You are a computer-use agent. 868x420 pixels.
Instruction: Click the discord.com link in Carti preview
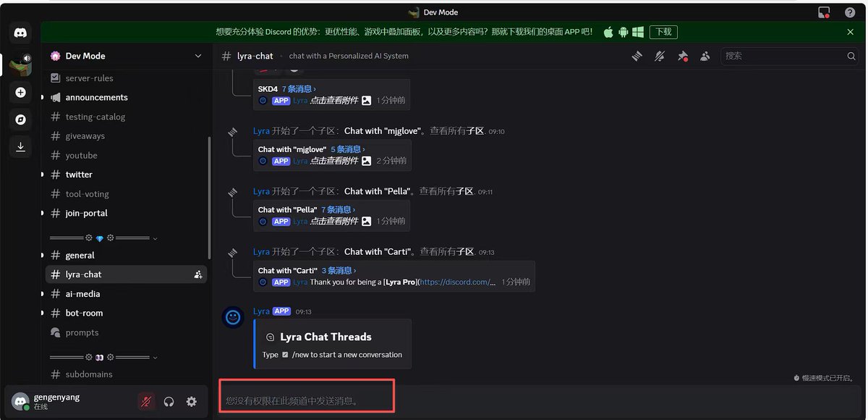point(458,282)
